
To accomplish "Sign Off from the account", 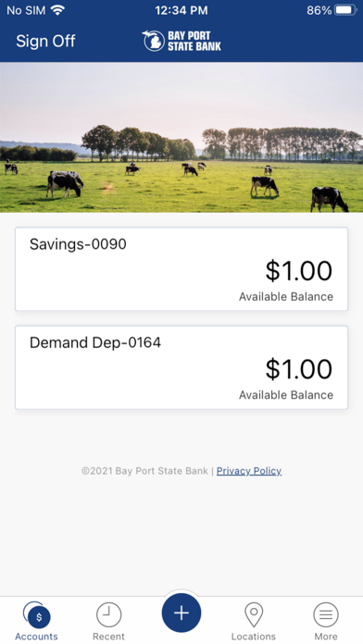I will (45, 41).
